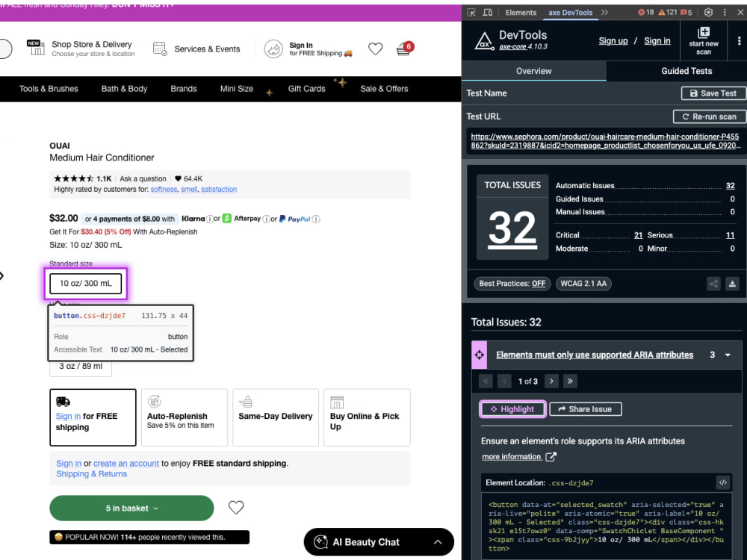Jump to last issue instance arrow
Viewport: 747px width, 560px height.
pyautogui.click(x=570, y=381)
